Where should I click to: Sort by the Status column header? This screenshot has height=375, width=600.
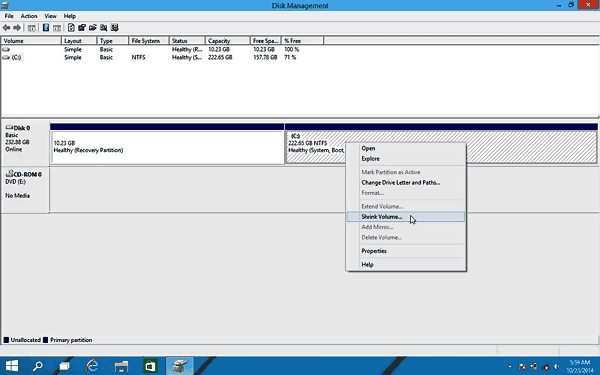pyautogui.click(x=187, y=41)
